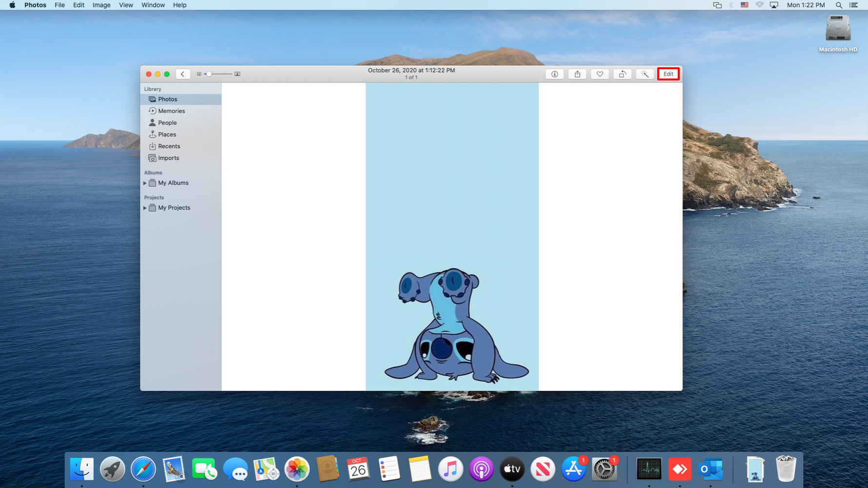Click the large zoom-in thumbnail icon

pos(238,74)
